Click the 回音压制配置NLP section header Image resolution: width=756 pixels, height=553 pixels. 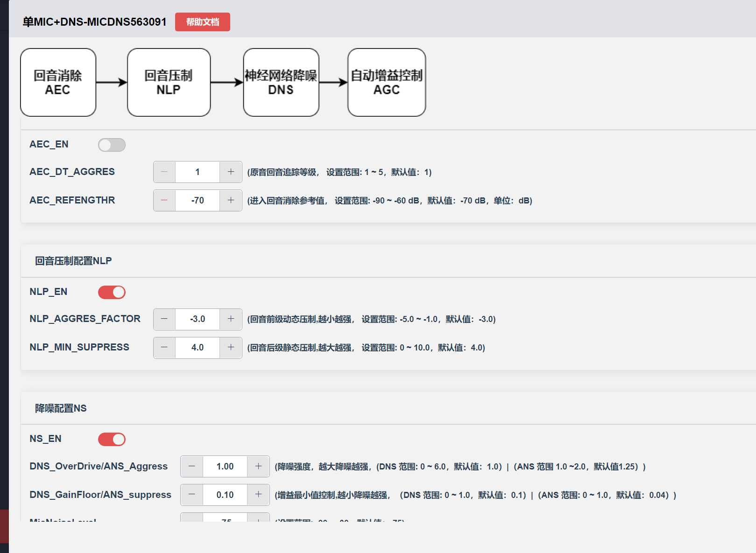[73, 261]
